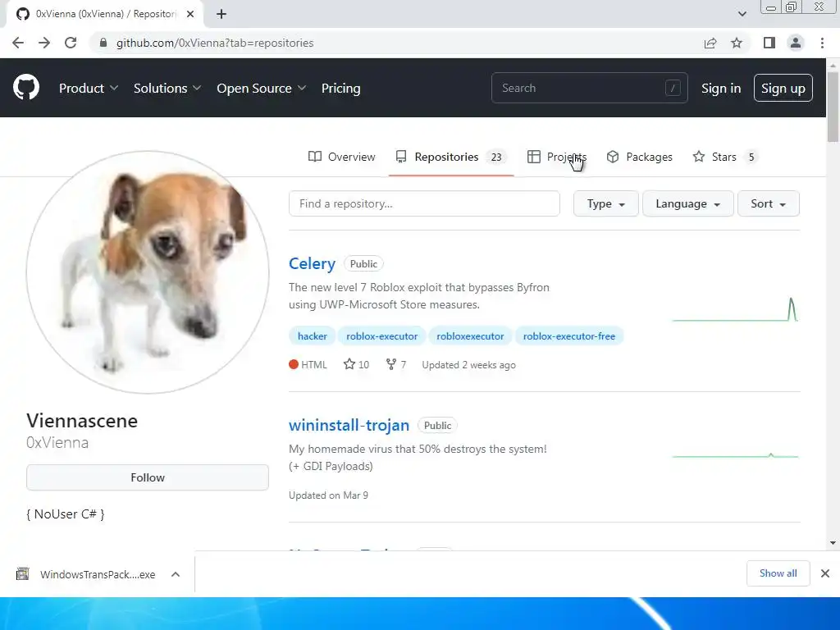Image resolution: width=840 pixels, height=630 pixels.
Task: Switch to the Projects tab
Action: pos(557,157)
